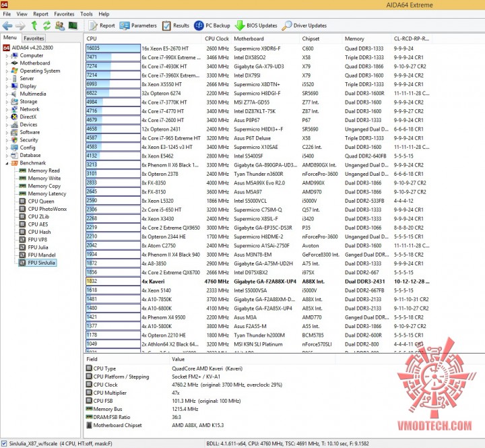Expand the Display tree node
This screenshot has height=448, width=485.
tap(7, 87)
